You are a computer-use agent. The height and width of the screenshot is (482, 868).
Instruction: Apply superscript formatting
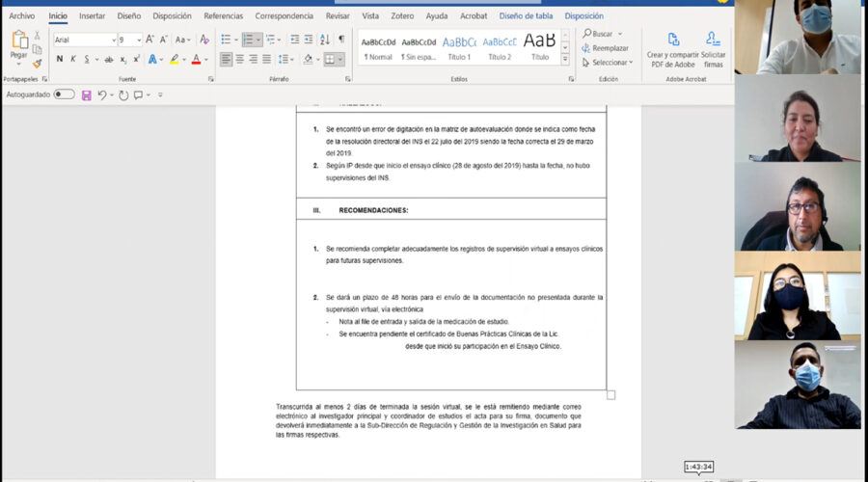click(136, 59)
